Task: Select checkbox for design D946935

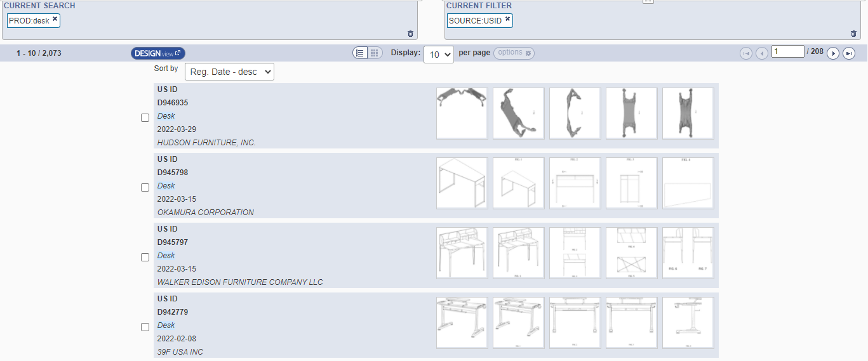Action: tap(145, 117)
